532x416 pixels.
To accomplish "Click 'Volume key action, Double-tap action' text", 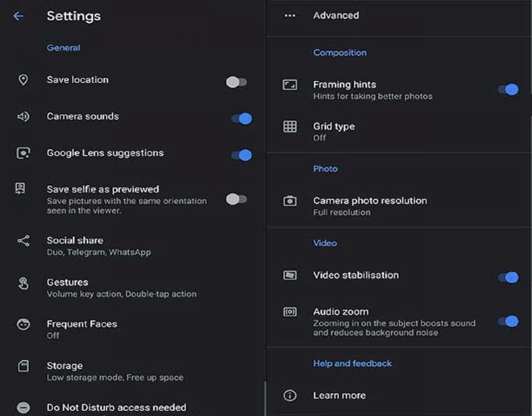I will coord(121,294).
